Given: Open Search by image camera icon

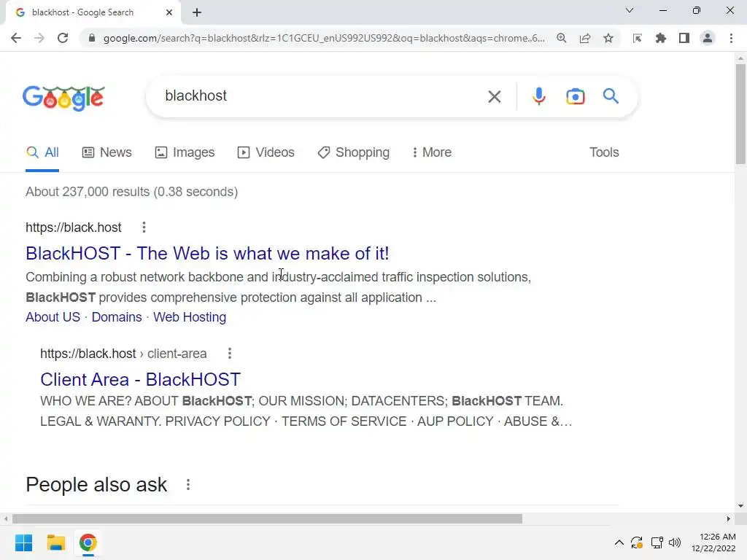Looking at the screenshot, I should [575, 96].
